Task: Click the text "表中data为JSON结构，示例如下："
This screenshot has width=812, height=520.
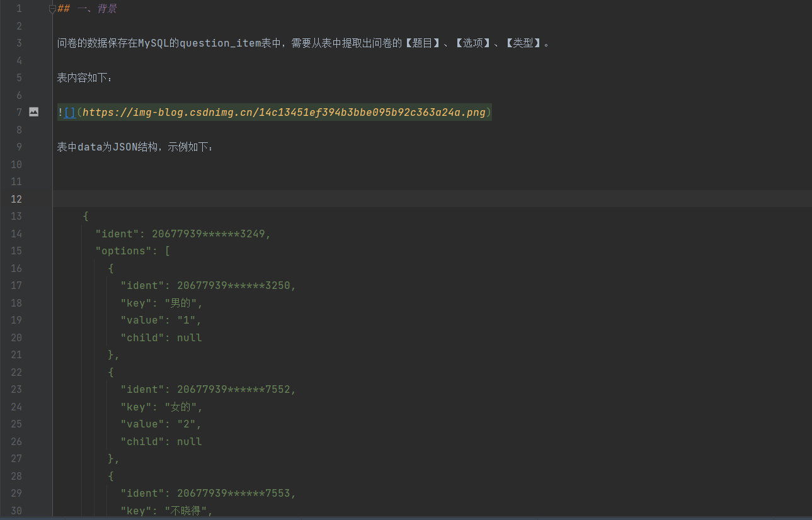Action: coord(136,147)
